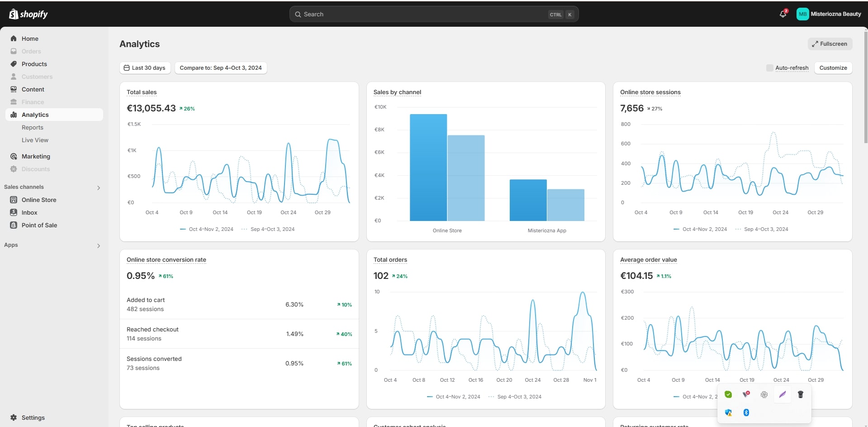Viewport: 868px width, 427px height.
Task: Click the Slack icon in the tray popup
Action: pyautogui.click(x=764, y=394)
